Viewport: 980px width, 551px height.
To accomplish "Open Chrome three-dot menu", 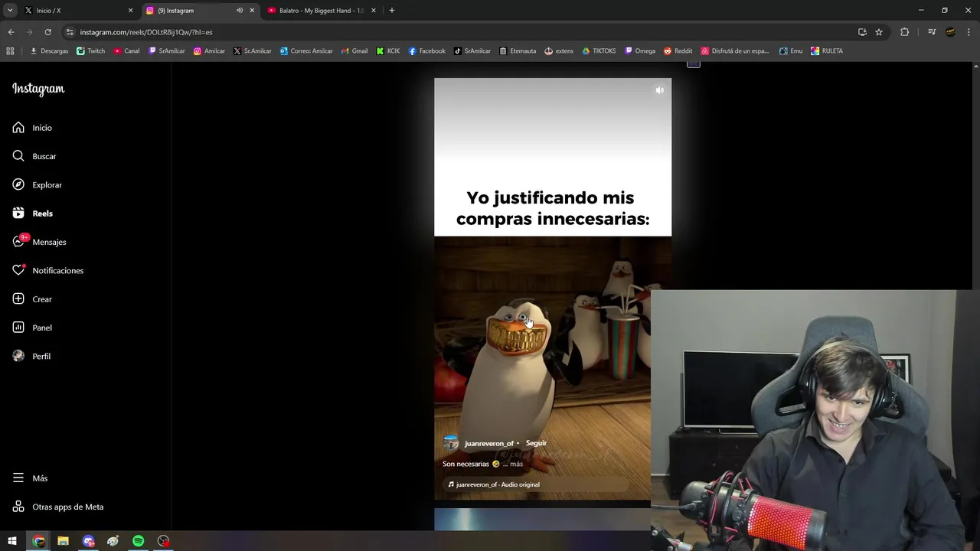I will [969, 32].
